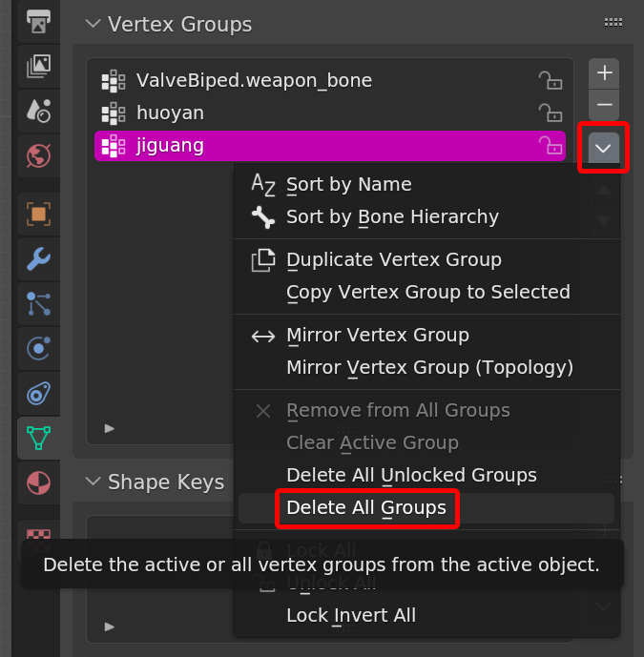Screen dimensions: 644x657
Task: Open the Material properties tab
Action: coord(38,482)
